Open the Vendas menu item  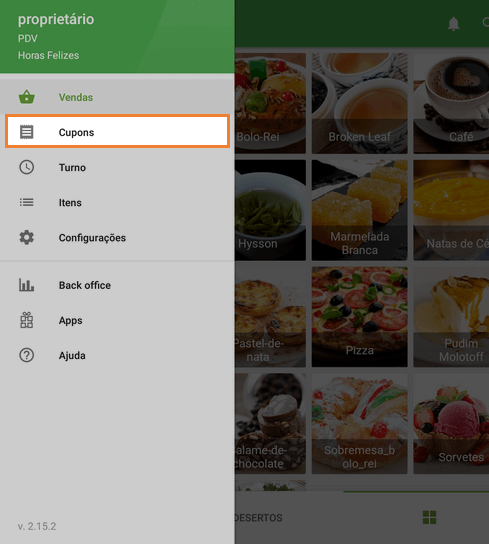(117, 97)
